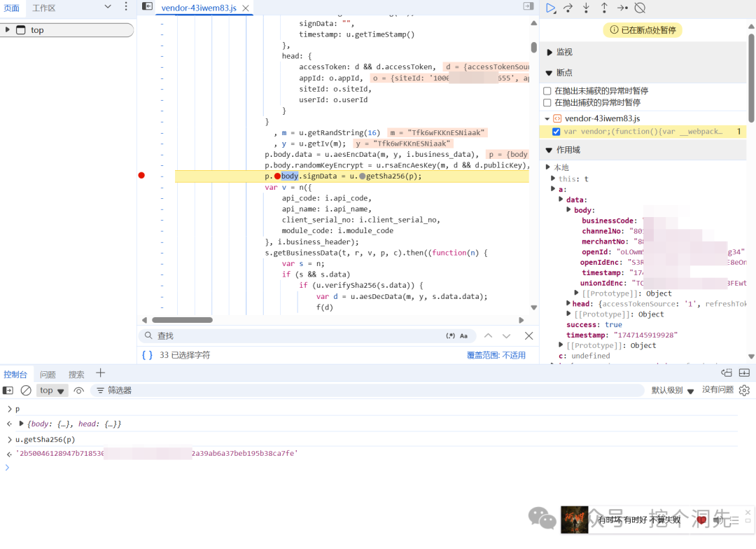Collapse the 断点 breakpoints section
This screenshot has height=549, width=756.
[x=549, y=73]
